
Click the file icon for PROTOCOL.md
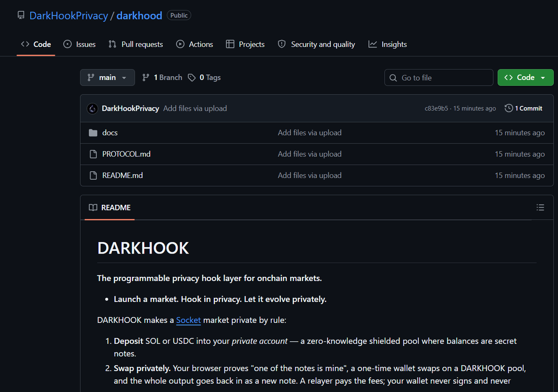pos(93,154)
